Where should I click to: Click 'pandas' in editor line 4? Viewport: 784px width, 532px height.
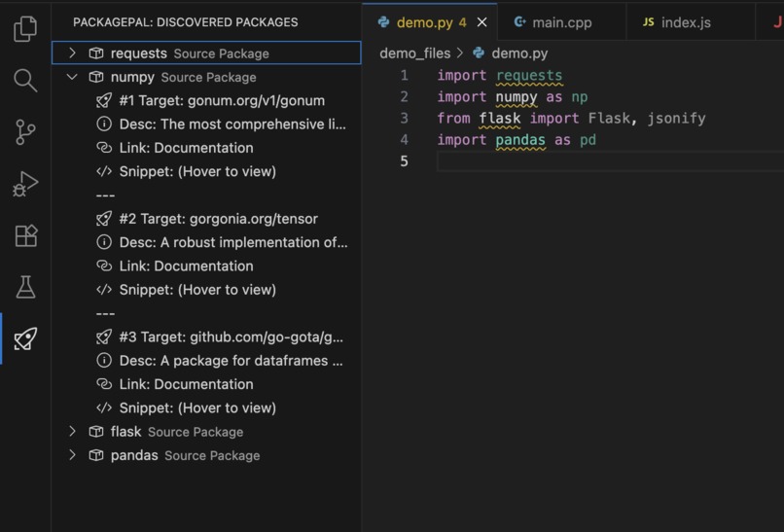pyautogui.click(x=520, y=140)
